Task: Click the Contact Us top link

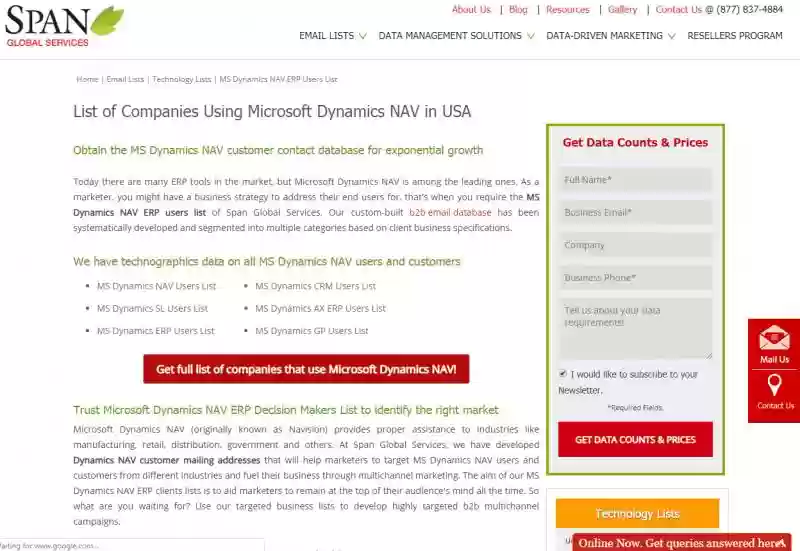Action: click(x=679, y=10)
